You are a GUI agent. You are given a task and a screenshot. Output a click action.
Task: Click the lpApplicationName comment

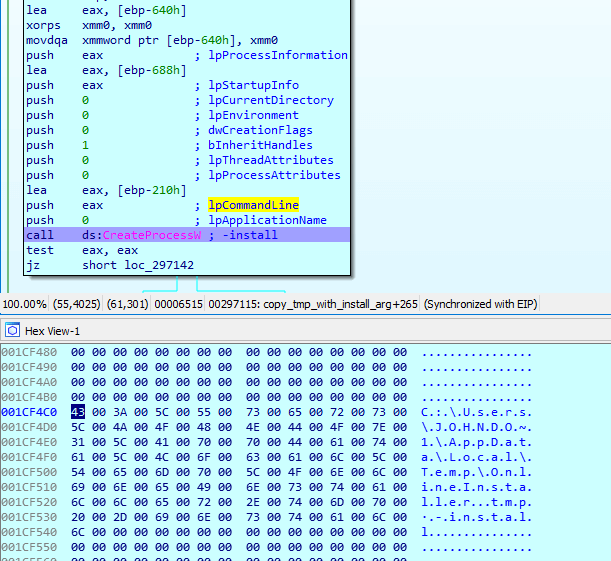pos(267,220)
